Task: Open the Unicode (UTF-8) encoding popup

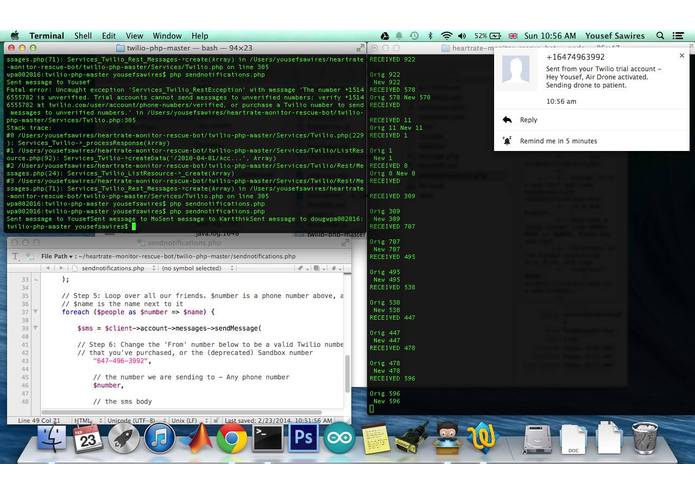Action: coord(137,420)
